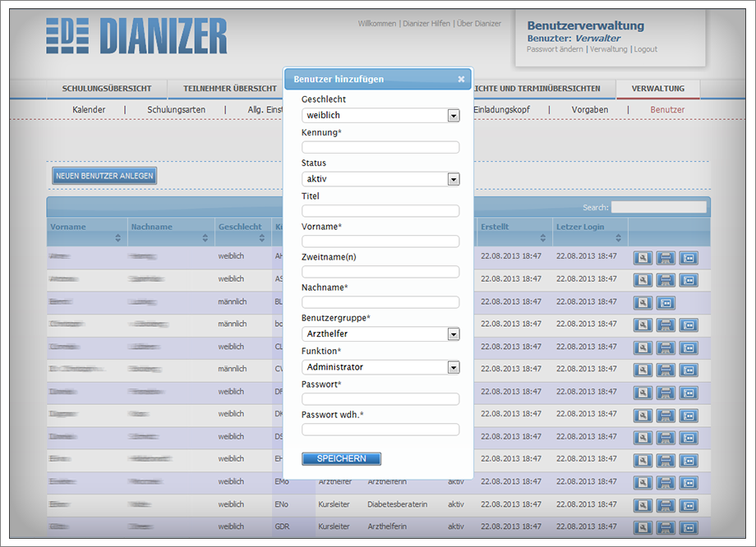Select Benutzer in the submenu

click(667, 109)
